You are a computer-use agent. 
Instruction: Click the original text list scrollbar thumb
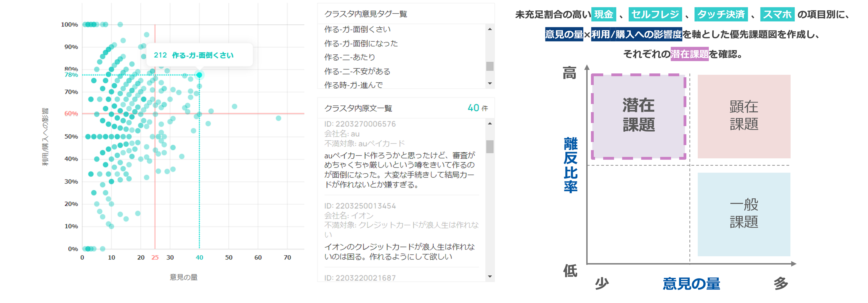(490, 146)
